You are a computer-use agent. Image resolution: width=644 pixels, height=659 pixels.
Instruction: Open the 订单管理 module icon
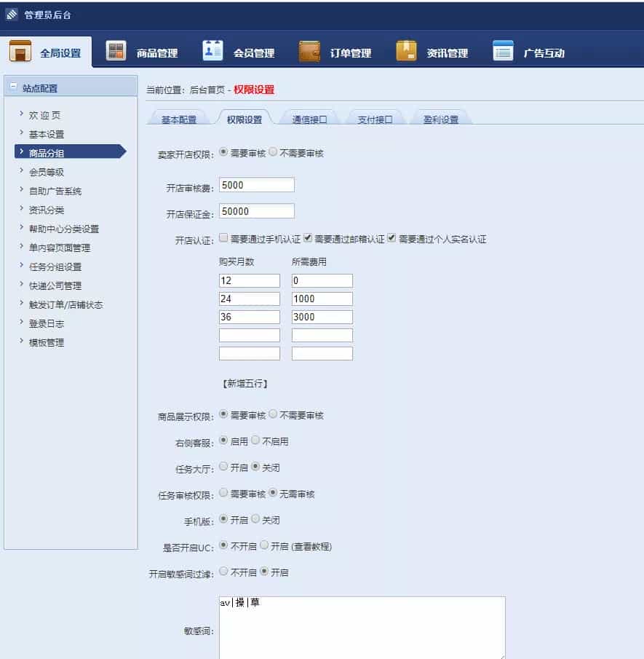point(310,51)
